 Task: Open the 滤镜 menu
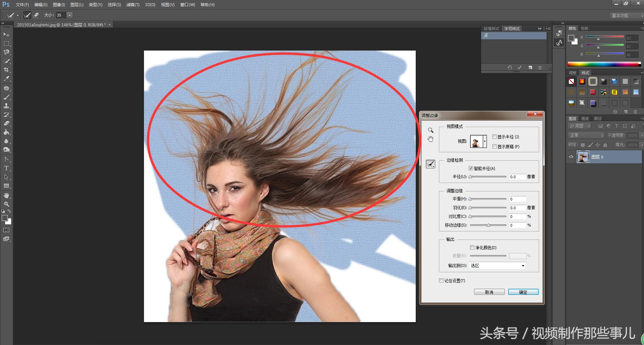tap(133, 5)
